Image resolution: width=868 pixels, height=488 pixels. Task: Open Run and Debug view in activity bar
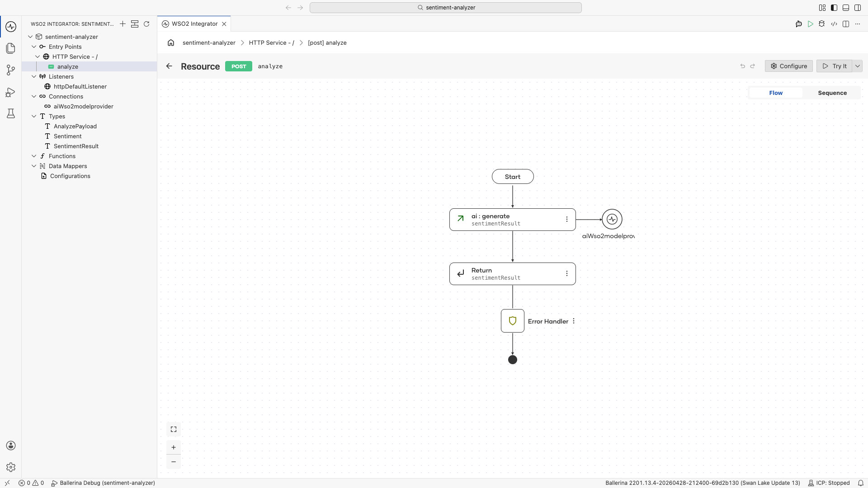(11, 92)
